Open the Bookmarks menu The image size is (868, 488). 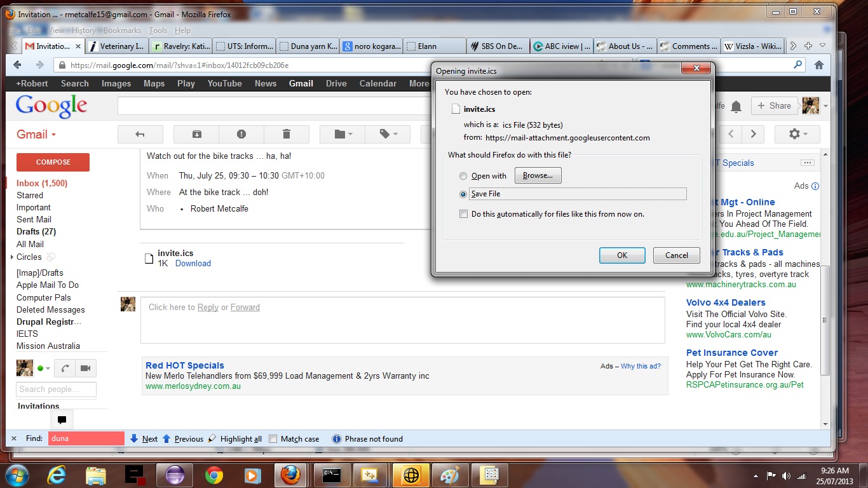click(x=122, y=30)
